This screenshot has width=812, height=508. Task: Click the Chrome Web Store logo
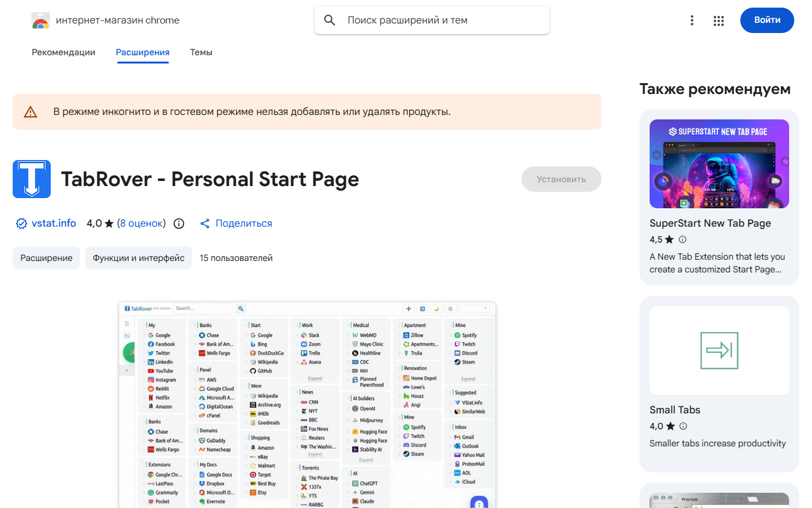41,20
